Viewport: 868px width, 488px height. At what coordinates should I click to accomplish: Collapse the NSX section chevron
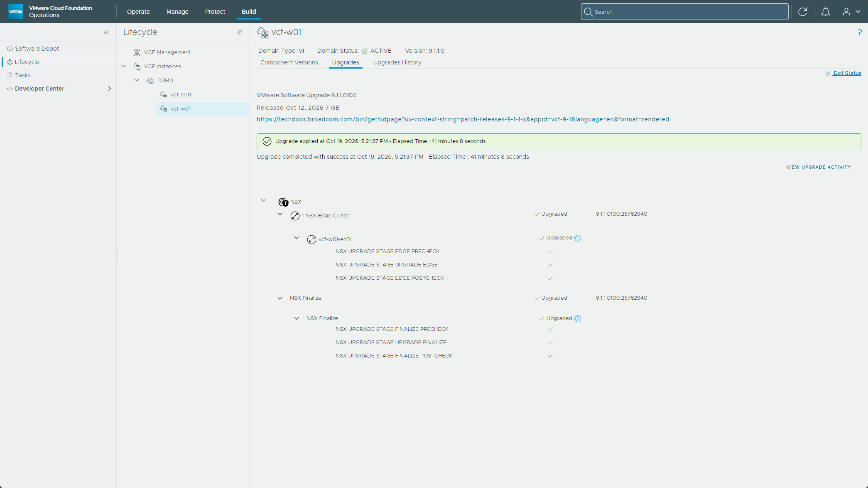[x=263, y=200]
